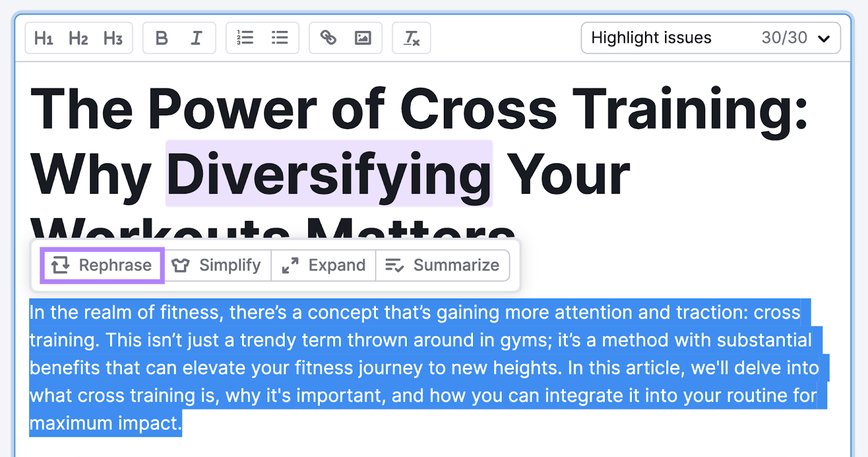Open the Highlight issues dropdown
This screenshot has height=457, width=868.
(711, 38)
